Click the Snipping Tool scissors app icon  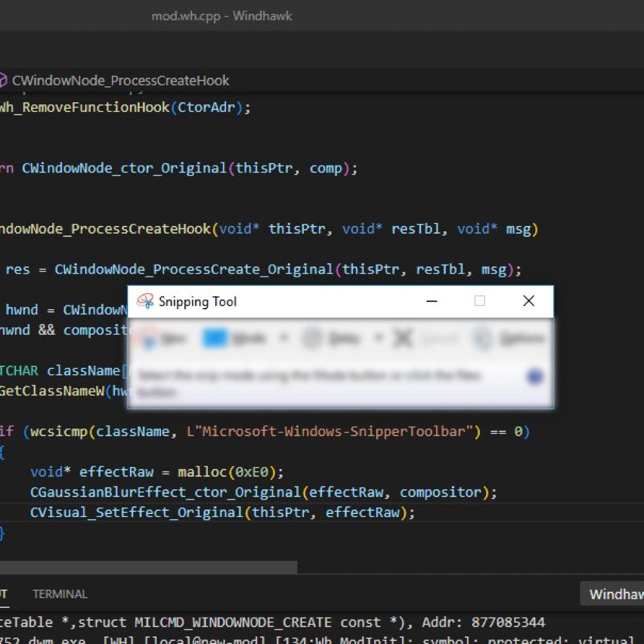[x=145, y=301]
